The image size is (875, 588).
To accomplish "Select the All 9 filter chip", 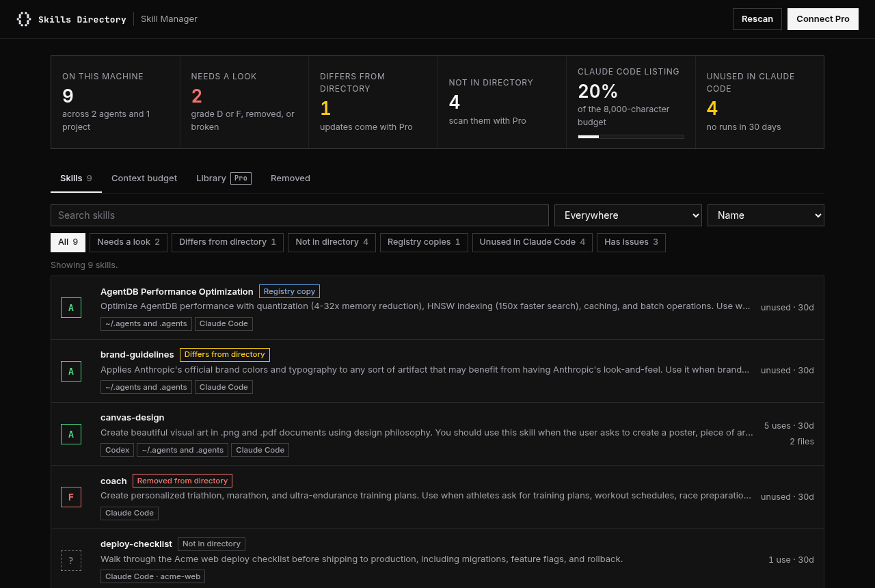I will [68, 242].
